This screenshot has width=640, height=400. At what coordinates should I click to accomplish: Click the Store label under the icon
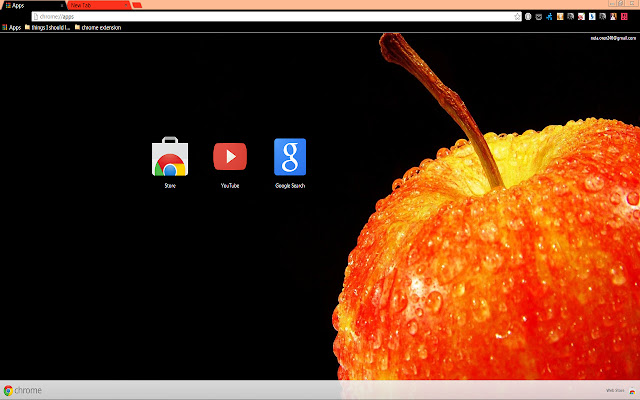(169, 186)
